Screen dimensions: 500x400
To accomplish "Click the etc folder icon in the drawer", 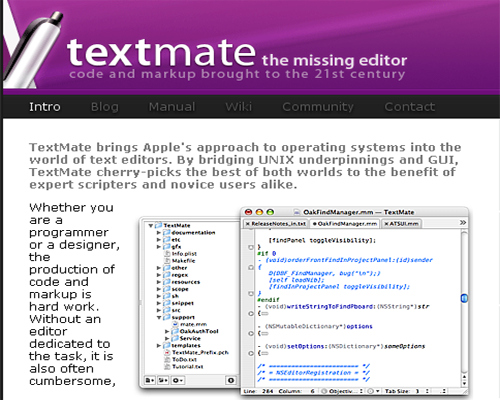I will tap(167, 239).
